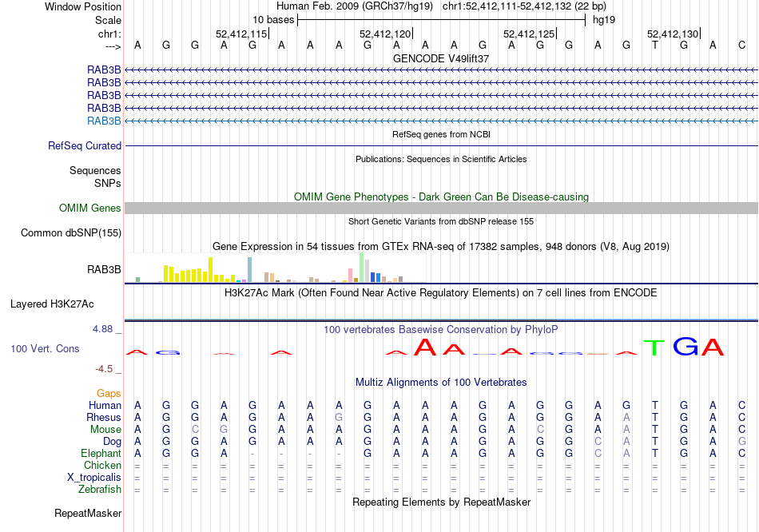The image size is (759, 532).
Task: Click the -4.5 PhyloP lower limit value
Action: 104,369
